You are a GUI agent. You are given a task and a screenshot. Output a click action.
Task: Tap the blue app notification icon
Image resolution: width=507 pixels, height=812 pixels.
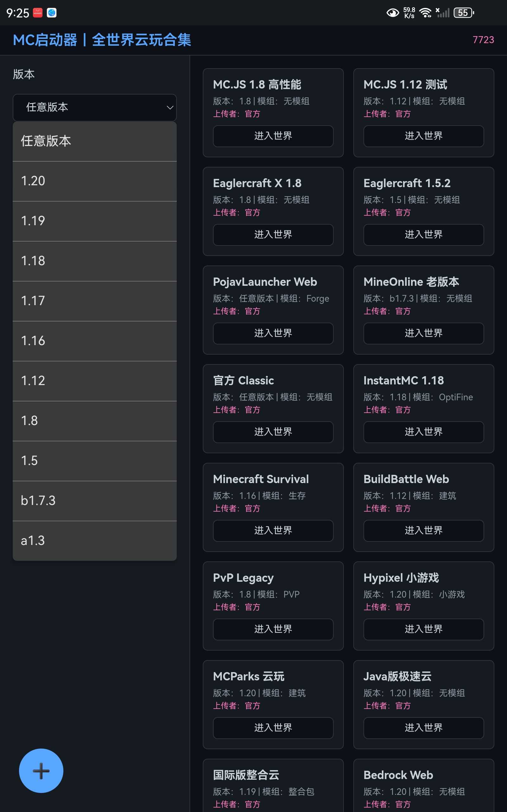coord(52,13)
